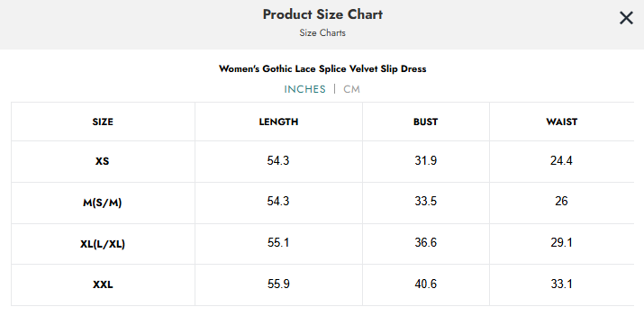Select the XL(L/XL) size row label
This screenshot has width=644, height=325.
[x=103, y=244]
